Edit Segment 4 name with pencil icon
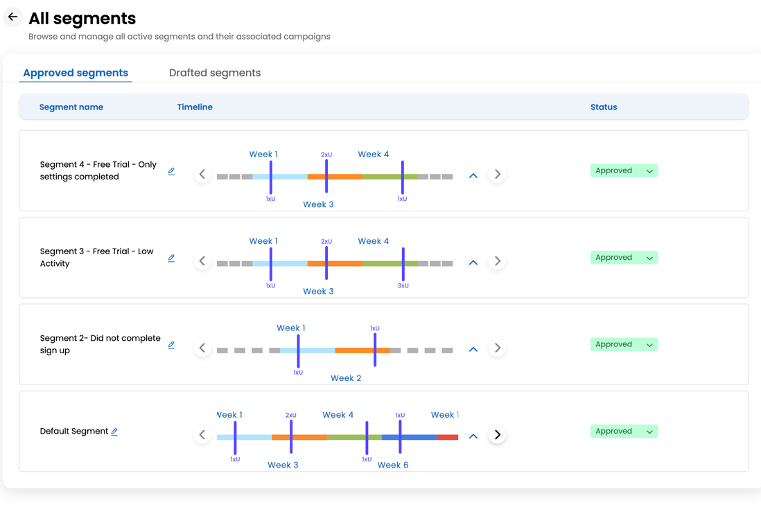The height and width of the screenshot is (532, 761). pyautogui.click(x=171, y=171)
